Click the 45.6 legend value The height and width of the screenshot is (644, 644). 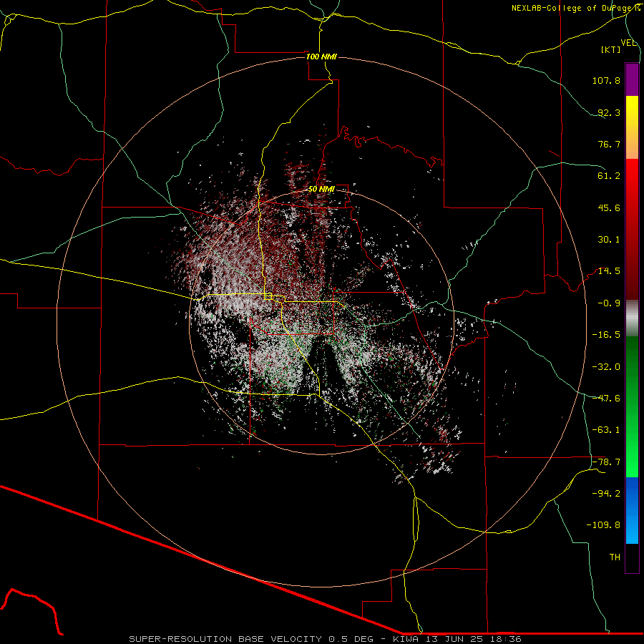coord(609,208)
